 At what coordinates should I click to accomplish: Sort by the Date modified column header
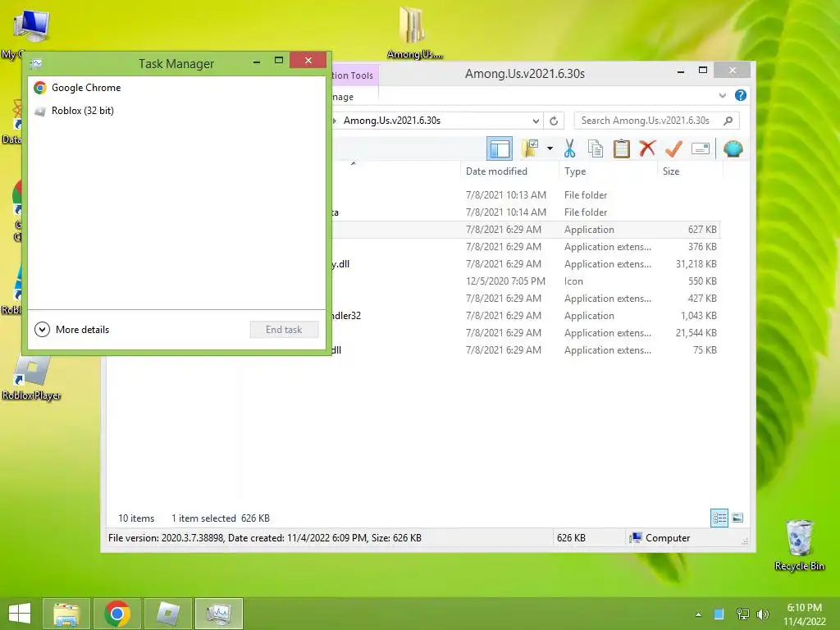(x=509, y=171)
